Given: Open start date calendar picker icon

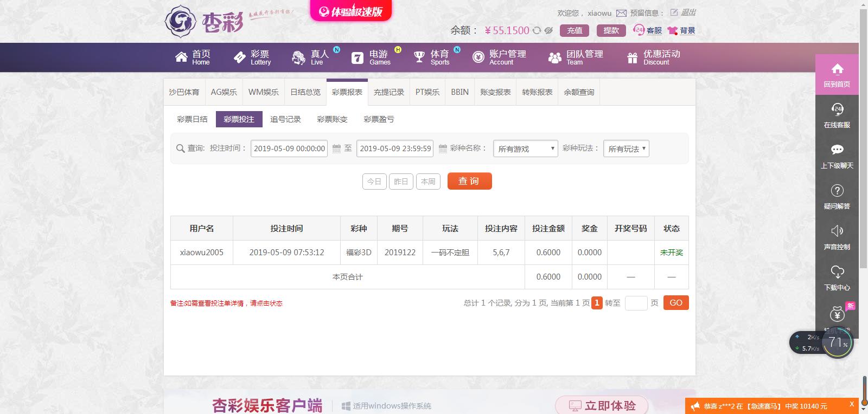Looking at the screenshot, I should point(336,148).
